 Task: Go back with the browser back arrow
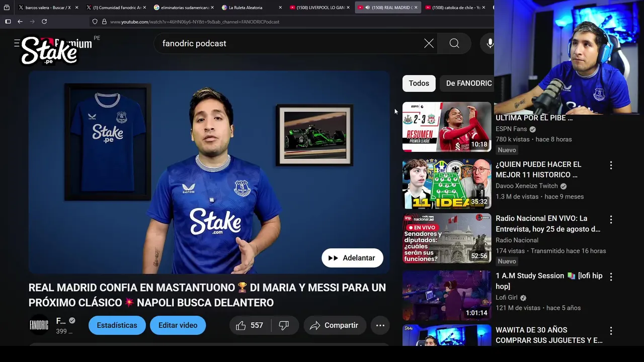(x=20, y=22)
